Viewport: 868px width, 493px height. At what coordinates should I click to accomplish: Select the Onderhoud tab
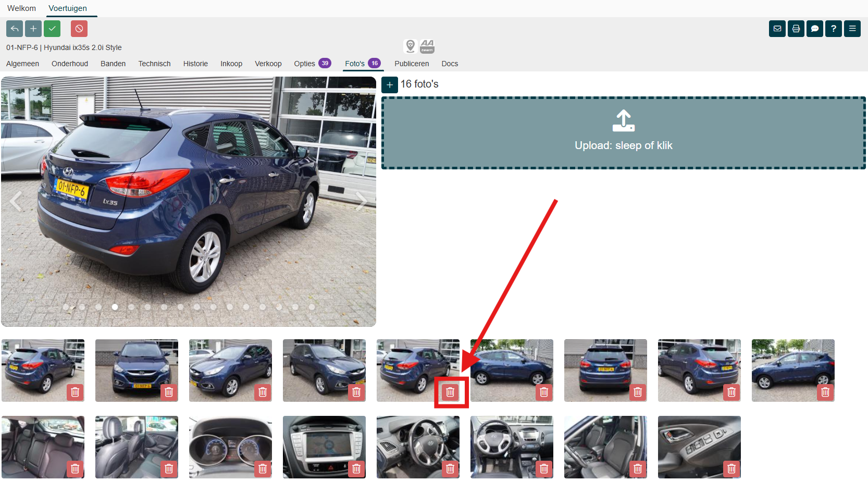[69, 64]
